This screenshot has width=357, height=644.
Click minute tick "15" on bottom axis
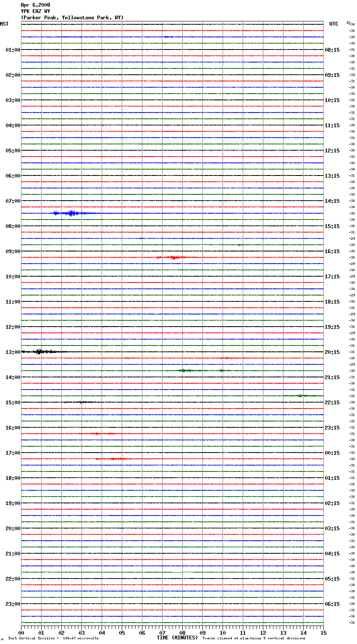pos(323,633)
